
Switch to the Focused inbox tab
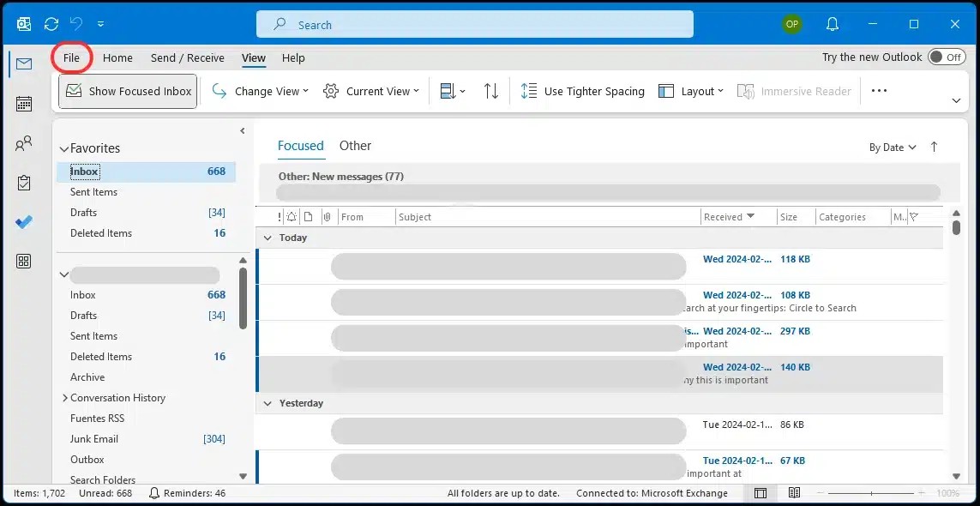pyautogui.click(x=301, y=146)
